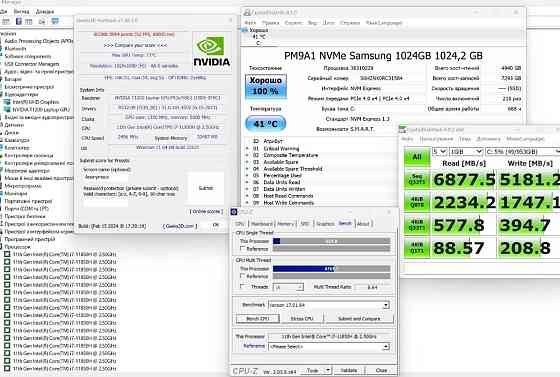Viewport: 560px width, 377px height.
Task: Click the Screen name field containing Anonymous
Action: [106, 177]
